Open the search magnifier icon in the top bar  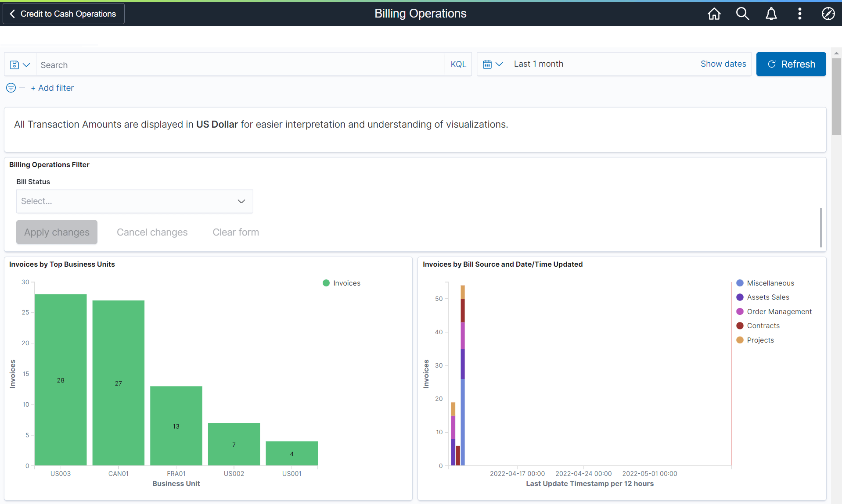pyautogui.click(x=742, y=14)
